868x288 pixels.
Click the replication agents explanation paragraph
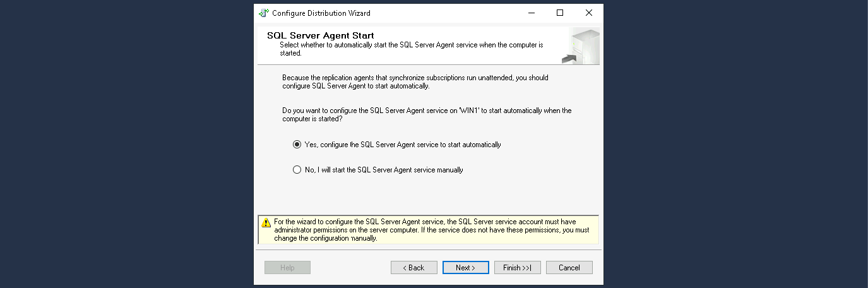pos(415,81)
